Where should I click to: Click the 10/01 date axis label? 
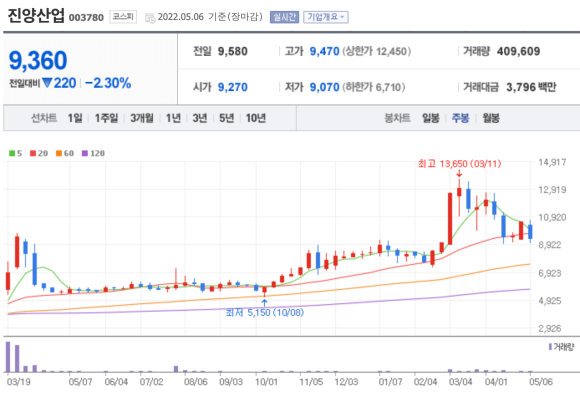coord(266,382)
